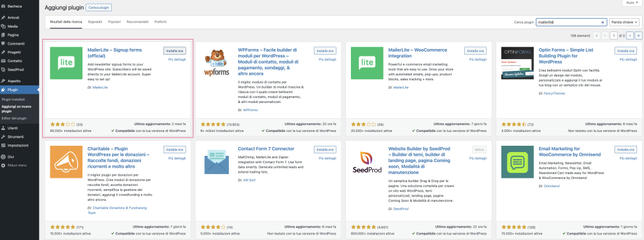Click the Carica plugin button
644x240 pixels.
(99, 8)
